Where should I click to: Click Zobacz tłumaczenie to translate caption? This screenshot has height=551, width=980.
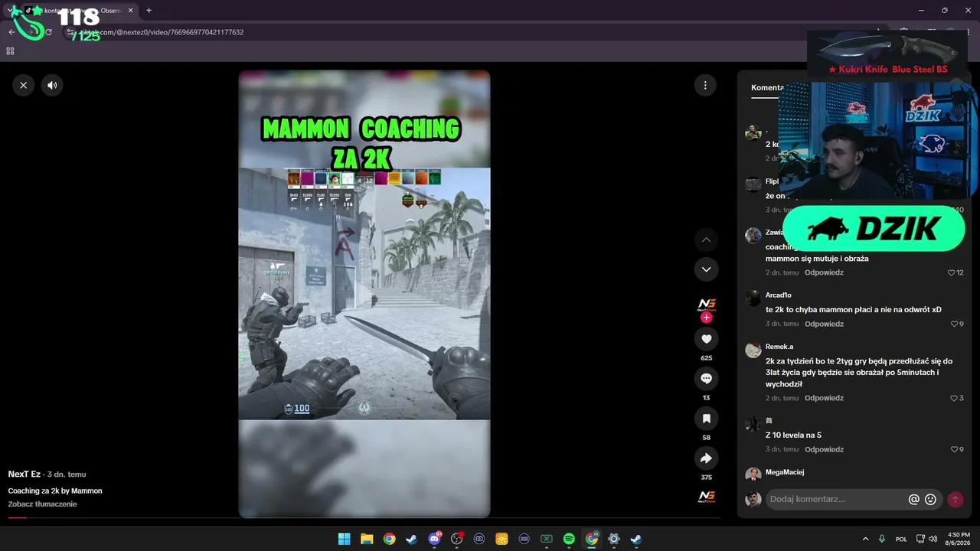pyautogui.click(x=43, y=504)
